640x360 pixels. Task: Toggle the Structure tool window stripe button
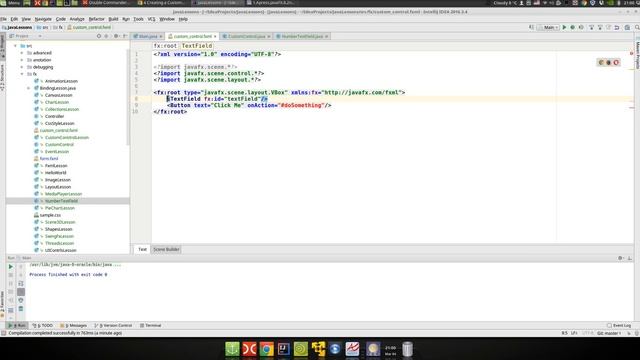2,78
